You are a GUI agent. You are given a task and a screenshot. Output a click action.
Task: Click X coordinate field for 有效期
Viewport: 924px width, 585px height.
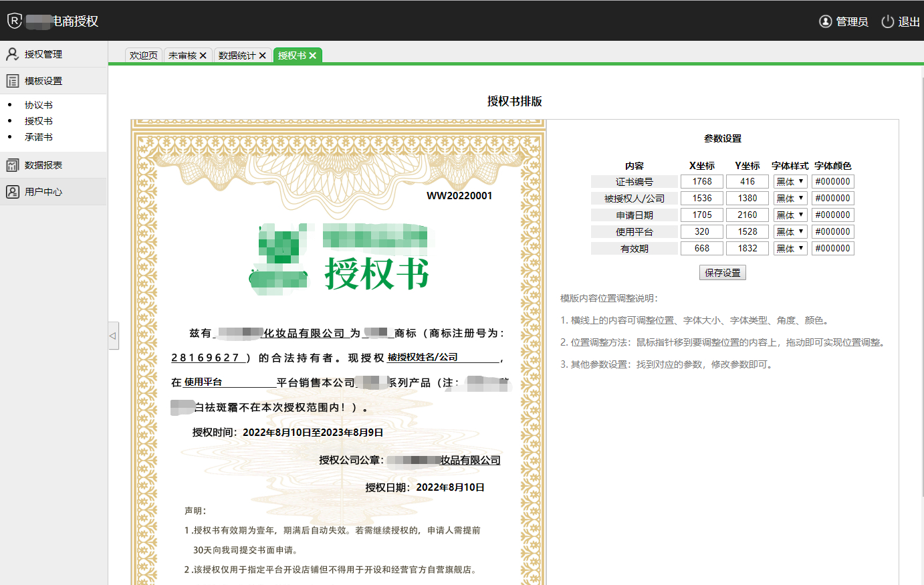[702, 248]
